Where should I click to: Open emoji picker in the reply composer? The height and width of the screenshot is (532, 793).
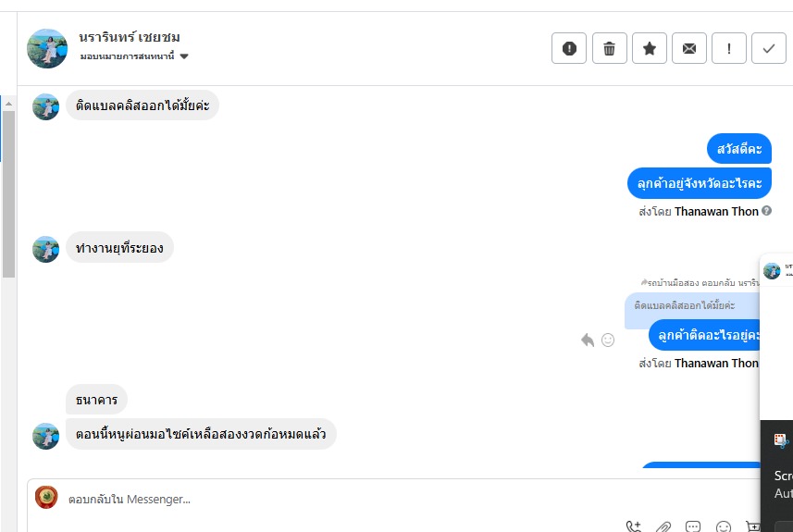(724, 526)
